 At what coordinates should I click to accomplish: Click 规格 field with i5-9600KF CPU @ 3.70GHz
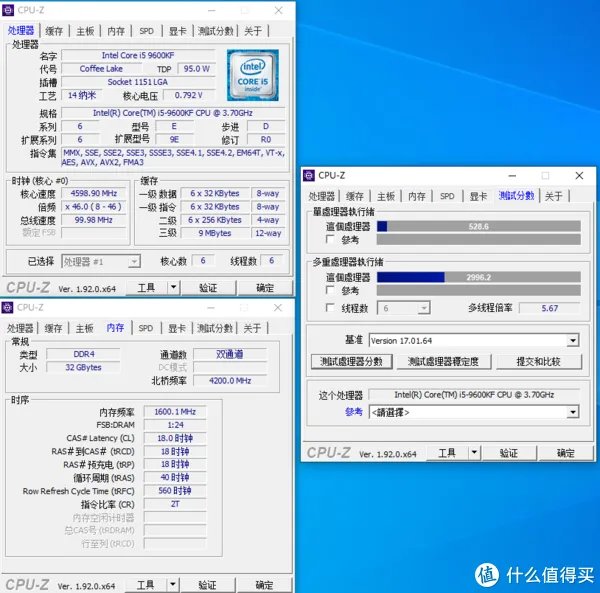coord(173,113)
